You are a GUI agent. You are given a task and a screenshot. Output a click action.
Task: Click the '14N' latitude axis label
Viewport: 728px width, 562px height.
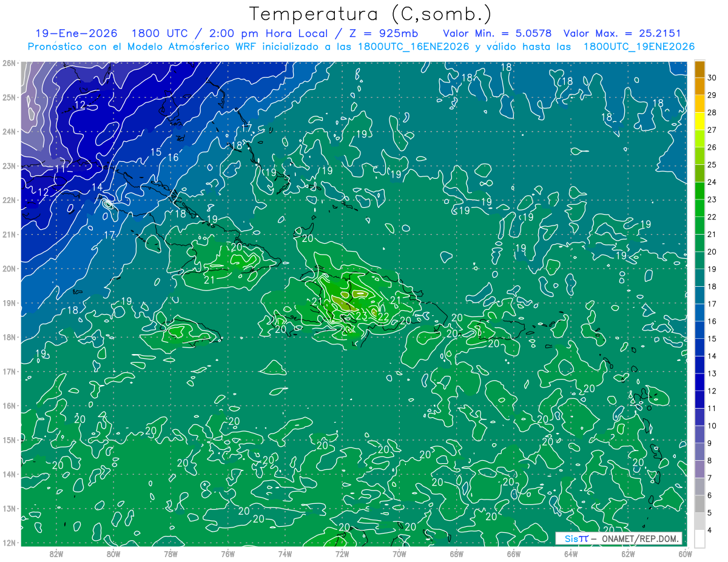[x=8, y=474]
